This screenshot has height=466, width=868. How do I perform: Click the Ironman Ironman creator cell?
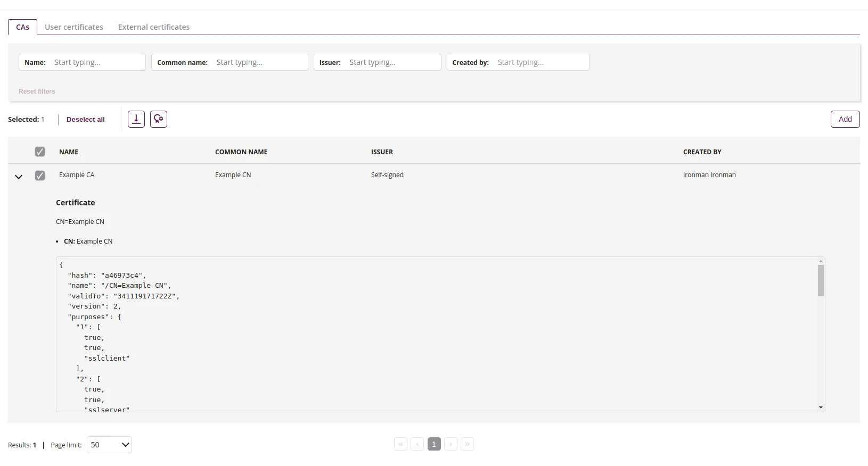[x=709, y=175]
